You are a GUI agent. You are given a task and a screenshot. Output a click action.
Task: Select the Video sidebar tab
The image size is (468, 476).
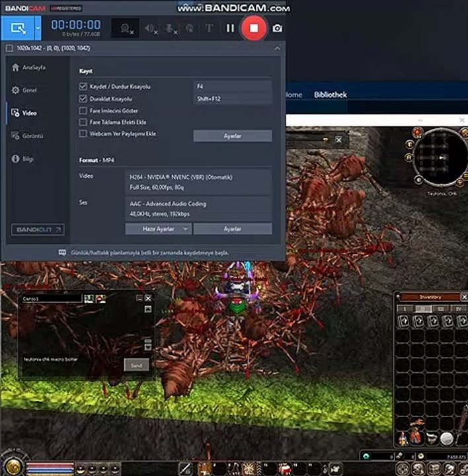(24, 113)
